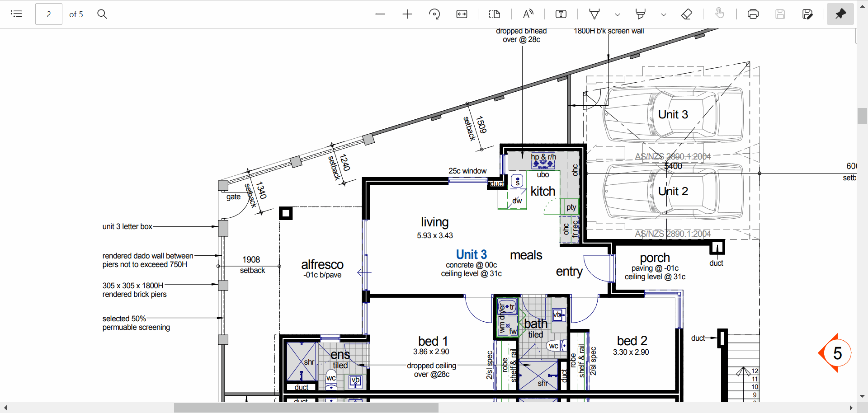The image size is (868, 413).
Task: Expand the Draw tool options dropdown
Action: click(x=617, y=14)
